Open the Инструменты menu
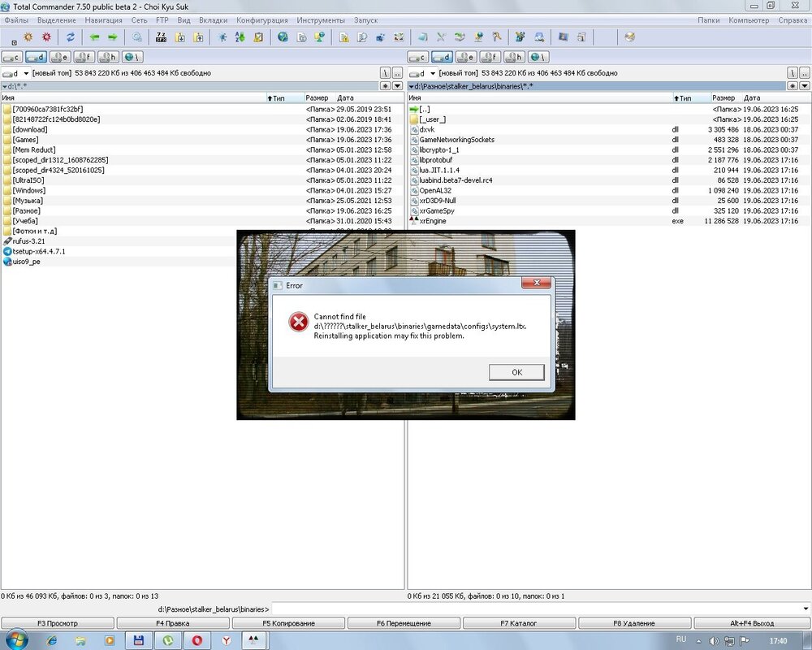 point(320,19)
